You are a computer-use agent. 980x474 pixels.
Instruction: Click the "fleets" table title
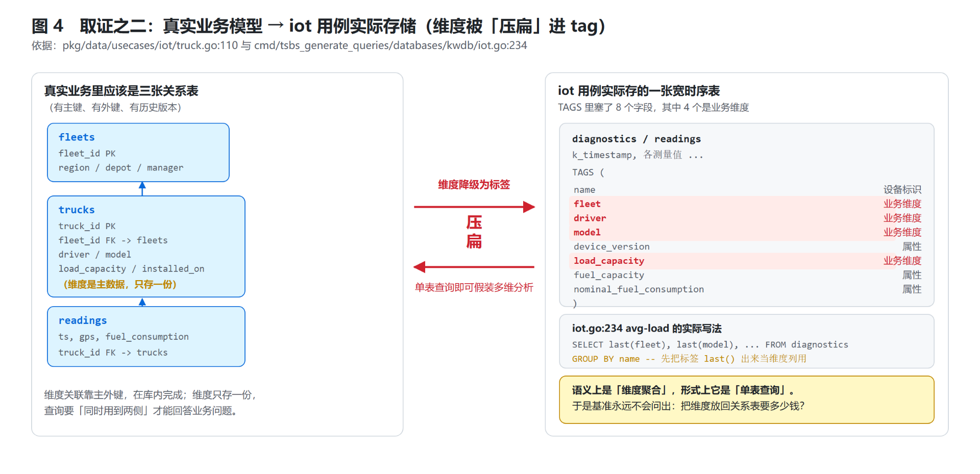pyautogui.click(x=77, y=137)
